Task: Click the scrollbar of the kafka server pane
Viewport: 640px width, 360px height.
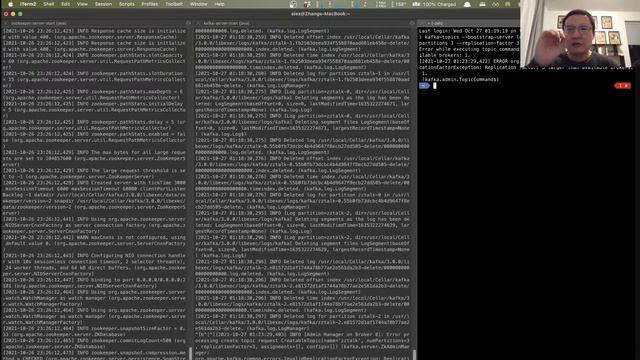Action: pyautogui.click(x=414, y=354)
